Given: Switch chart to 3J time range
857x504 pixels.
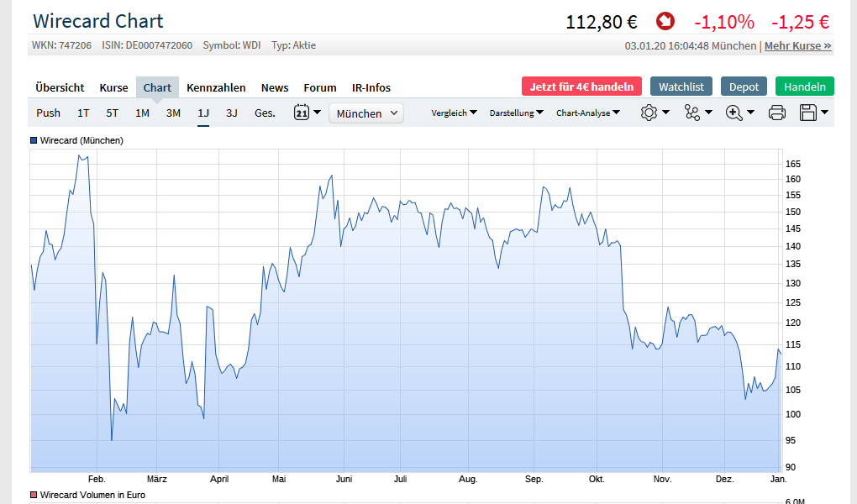Looking at the screenshot, I should (x=232, y=113).
